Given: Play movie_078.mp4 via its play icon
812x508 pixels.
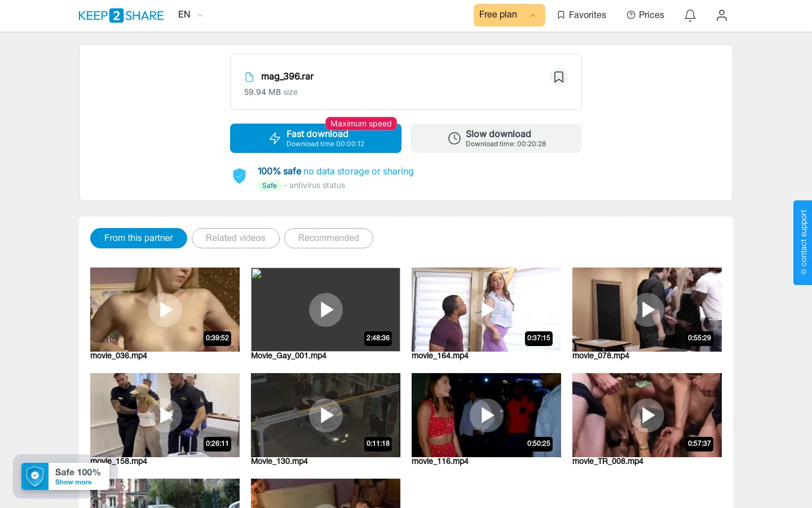Looking at the screenshot, I should (x=647, y=310).
